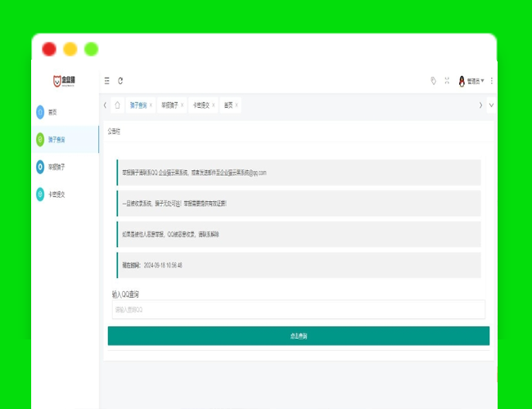Open the 管理员 user dropdown
The image size is (532, 409).
475,81
